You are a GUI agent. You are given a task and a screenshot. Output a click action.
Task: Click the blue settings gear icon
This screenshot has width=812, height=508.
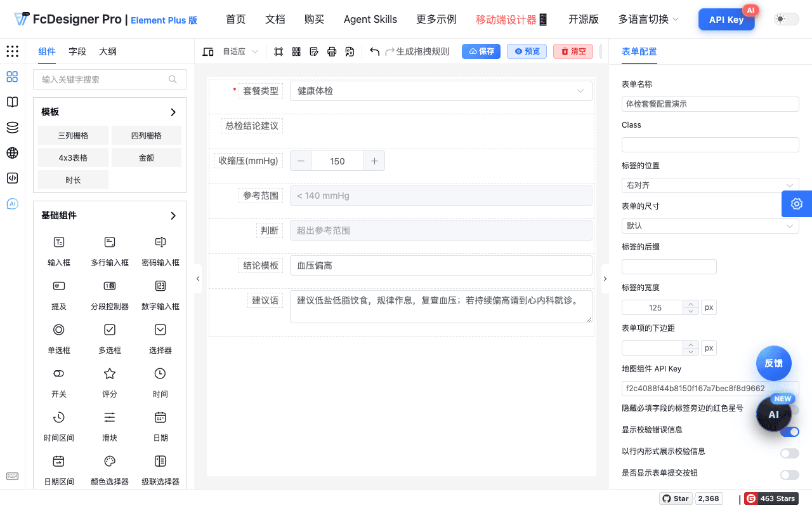tap(797, 204)
